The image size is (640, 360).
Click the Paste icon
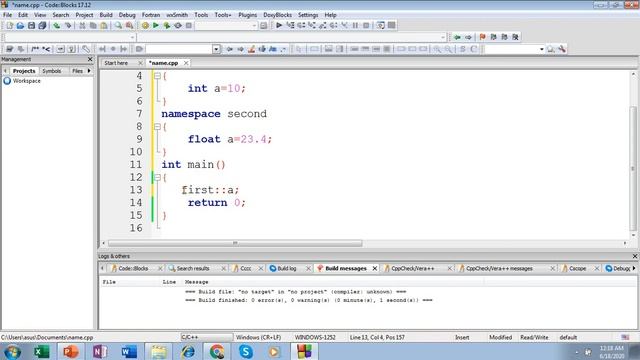click(x=104, y=26)
